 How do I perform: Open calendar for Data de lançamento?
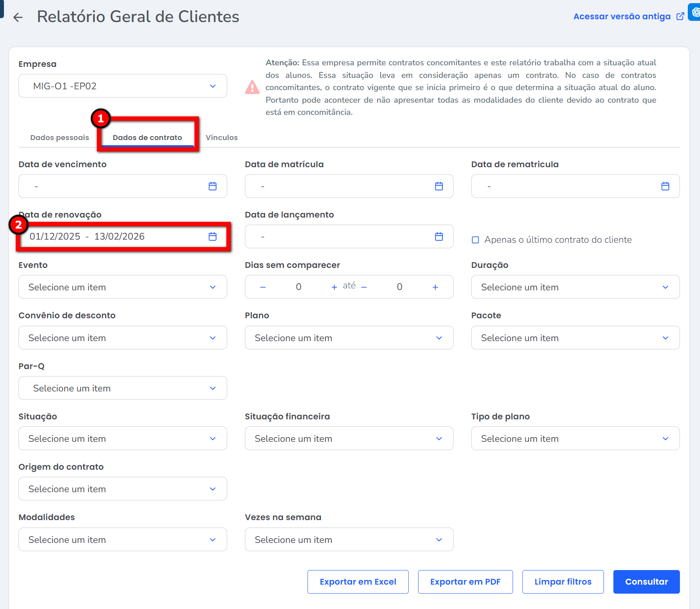439,236
